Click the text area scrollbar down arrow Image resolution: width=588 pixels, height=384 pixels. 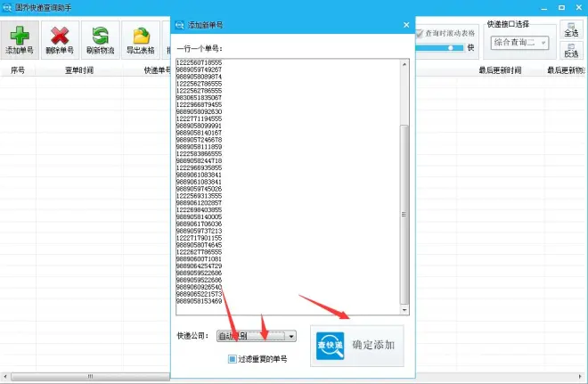pos(405,309)
